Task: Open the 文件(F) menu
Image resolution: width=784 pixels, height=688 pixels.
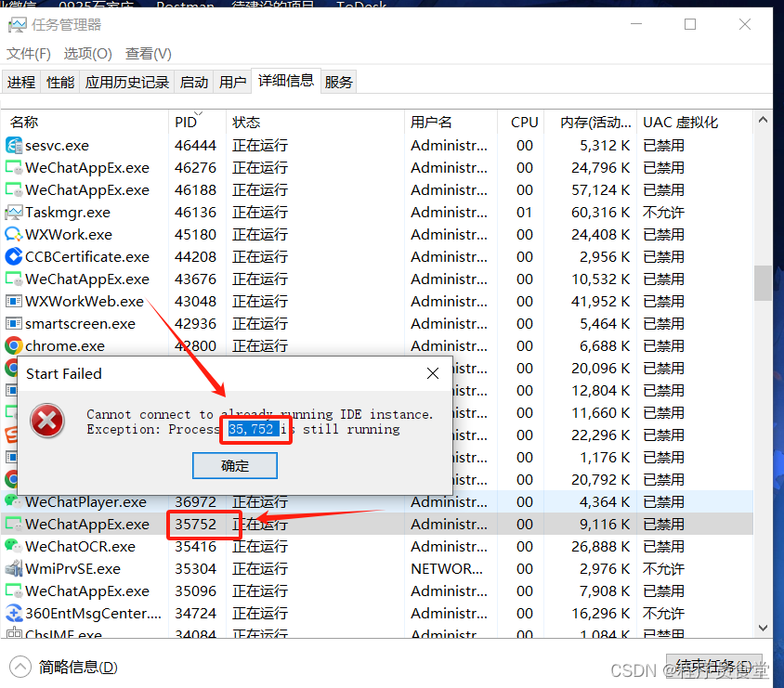Action: click(29, 54)
